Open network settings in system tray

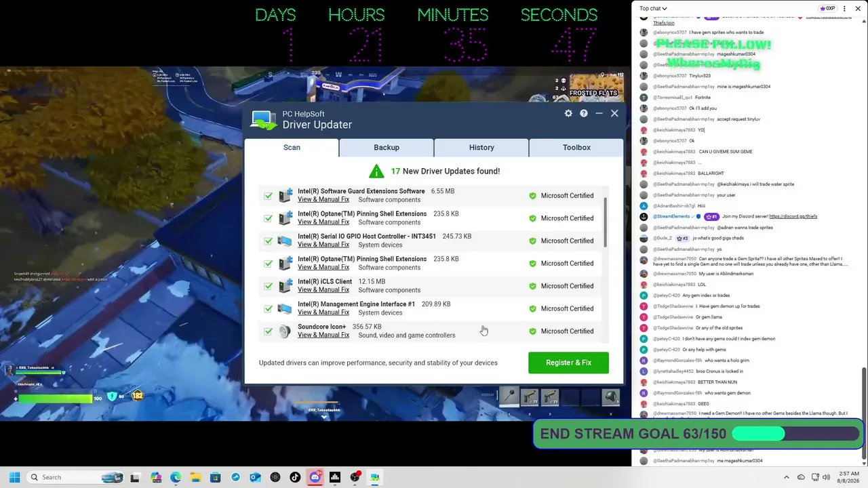816,477
